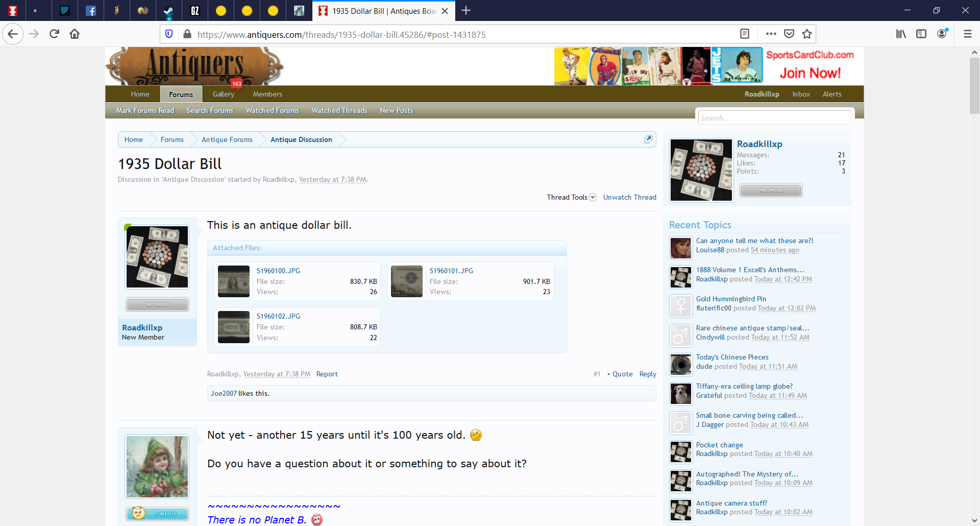Open the Forums navigation tab
This screenshot has width=980, height=526.
(181, 94)
